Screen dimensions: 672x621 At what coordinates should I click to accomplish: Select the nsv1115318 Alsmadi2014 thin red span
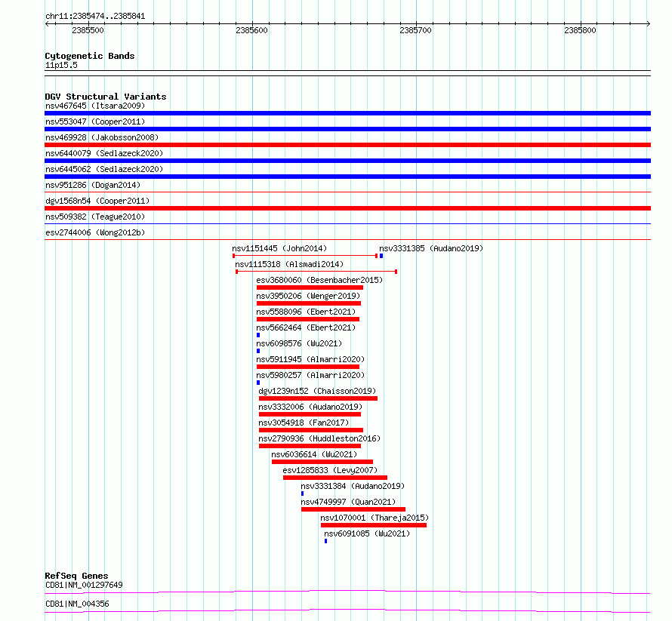[316, 272]
